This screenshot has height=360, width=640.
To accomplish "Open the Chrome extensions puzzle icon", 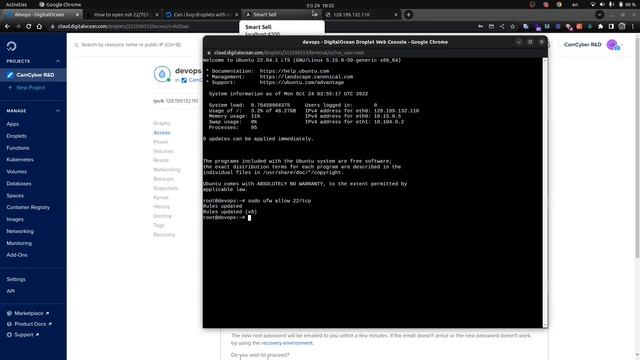I will [x=600, y=26].
